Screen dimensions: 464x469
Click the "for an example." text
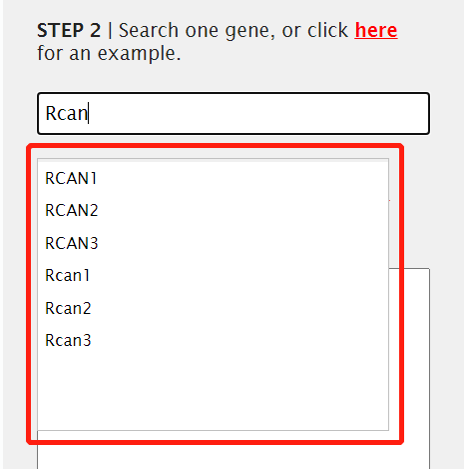coord(109,53)
